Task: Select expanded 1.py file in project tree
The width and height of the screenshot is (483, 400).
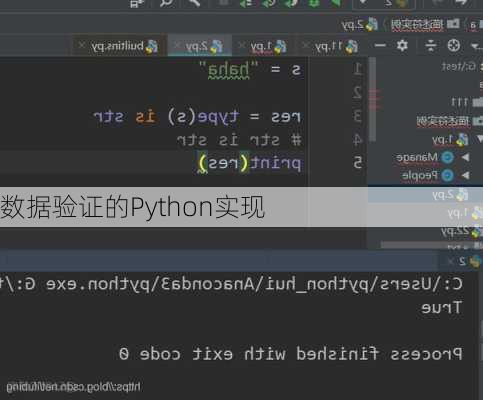Action: [x=450, y=139]
